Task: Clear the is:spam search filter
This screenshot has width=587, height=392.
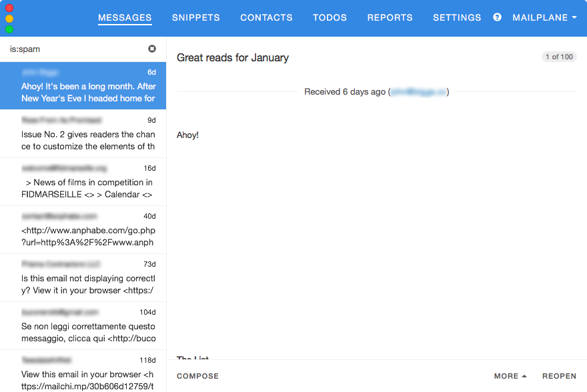Action: [x=152, y=49]
